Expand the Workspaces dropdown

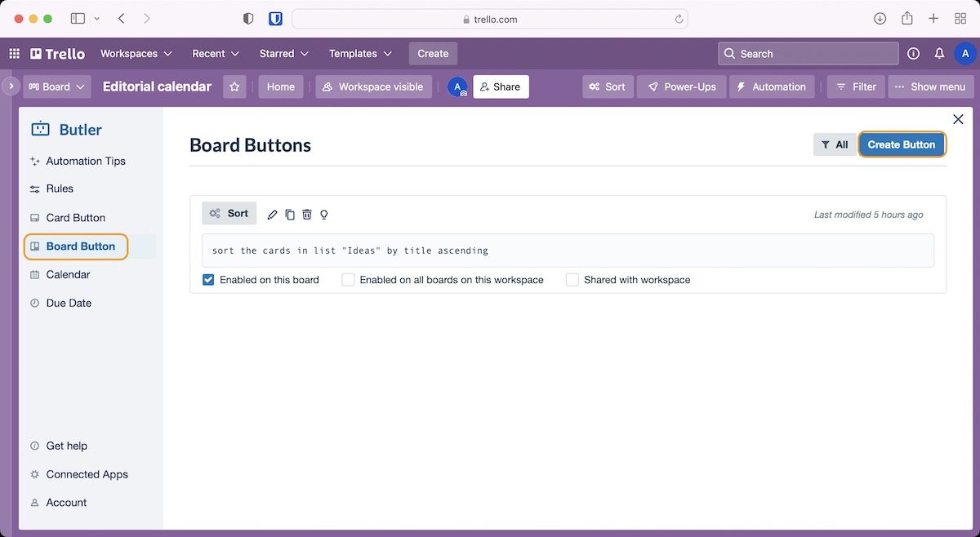pos(136,54)
